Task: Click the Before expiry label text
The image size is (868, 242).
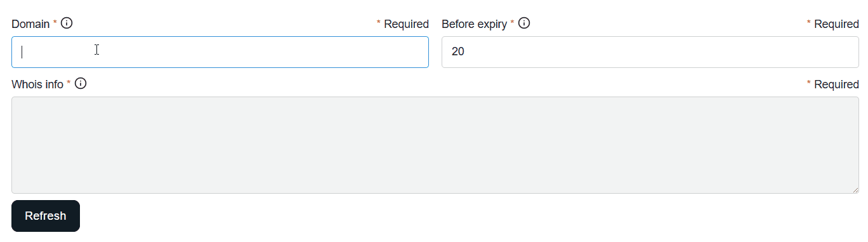Action: [x=474, y=24]
